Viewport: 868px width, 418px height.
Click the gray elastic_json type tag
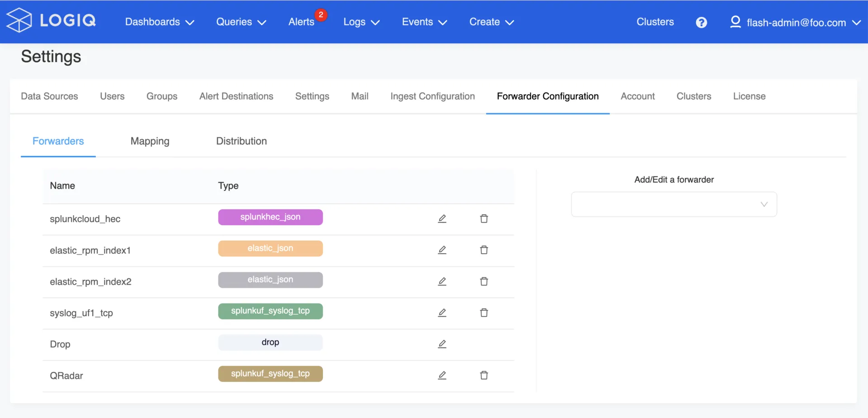click(x=270, y=280)
